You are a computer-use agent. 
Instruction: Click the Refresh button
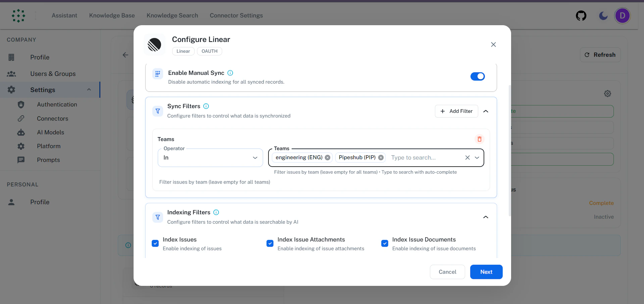point(600,55)
